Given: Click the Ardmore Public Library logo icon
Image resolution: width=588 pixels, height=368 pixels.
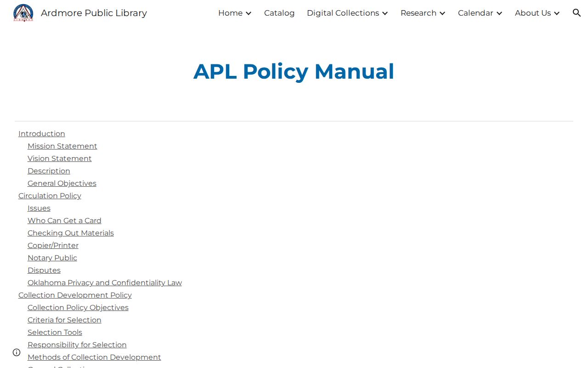Looking at the screenshot, I should (23, 13).
